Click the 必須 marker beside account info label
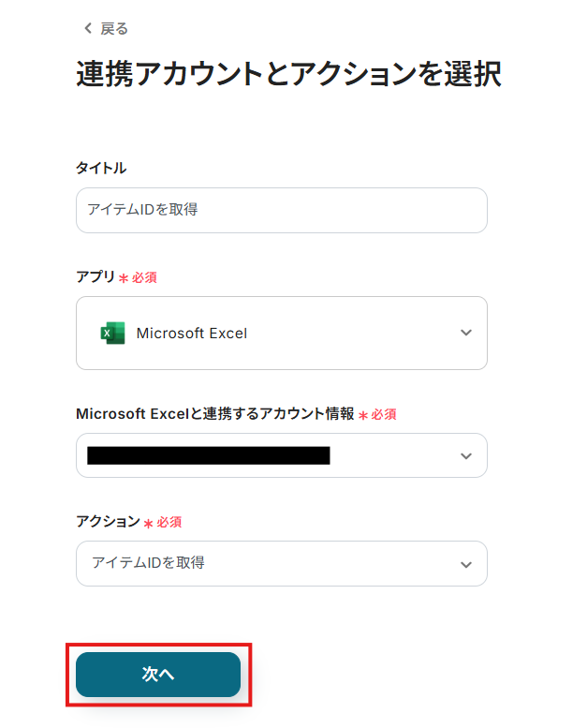587x728 pixels. click(x=384, y=414)
